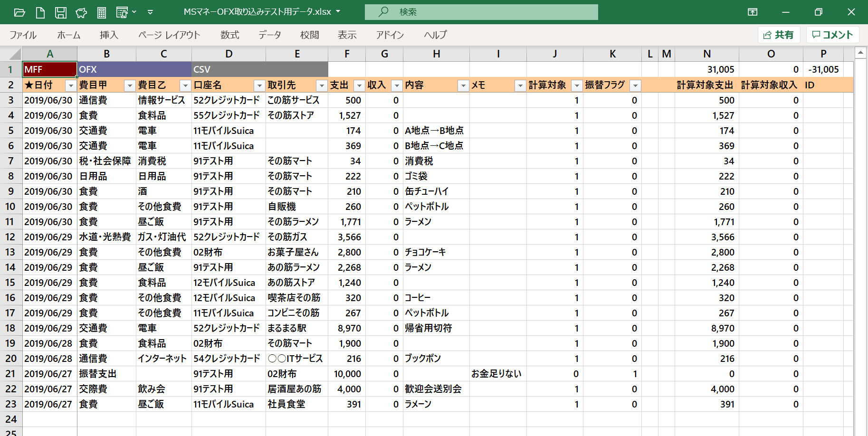Open the ページ レイアウト ribbon tab
Viewport: 868px width, 436px height.
point(169,35)
